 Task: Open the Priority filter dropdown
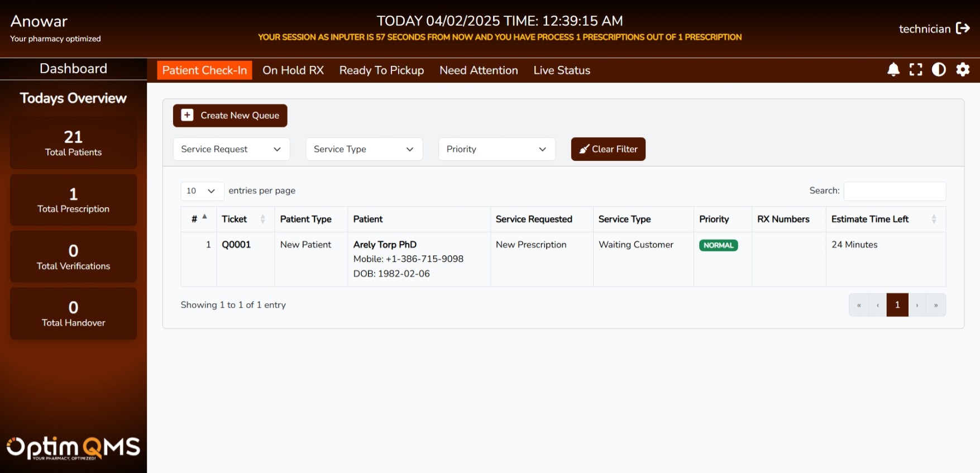point(496,149)
